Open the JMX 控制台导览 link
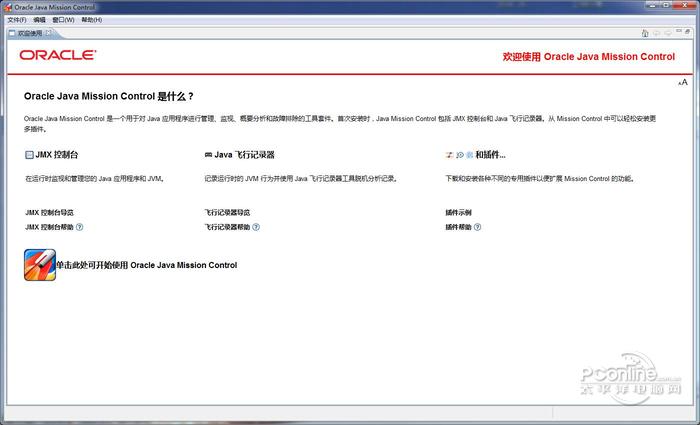700x425 pixels. (50, 212)
